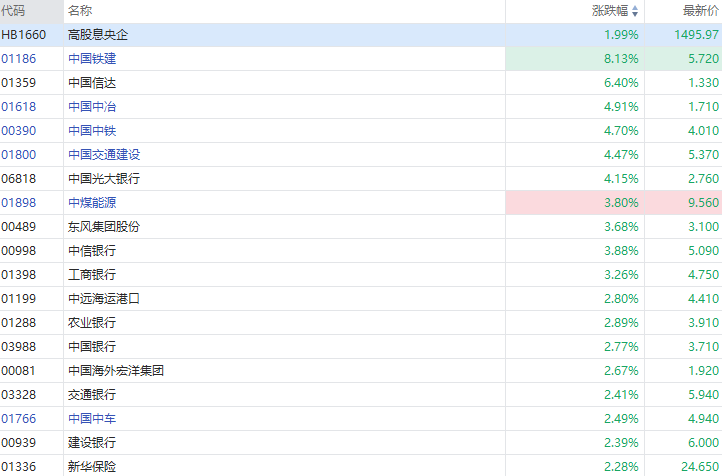Click 中国铁建 highlighted 8.13% change cell

(x=621, y=59)
